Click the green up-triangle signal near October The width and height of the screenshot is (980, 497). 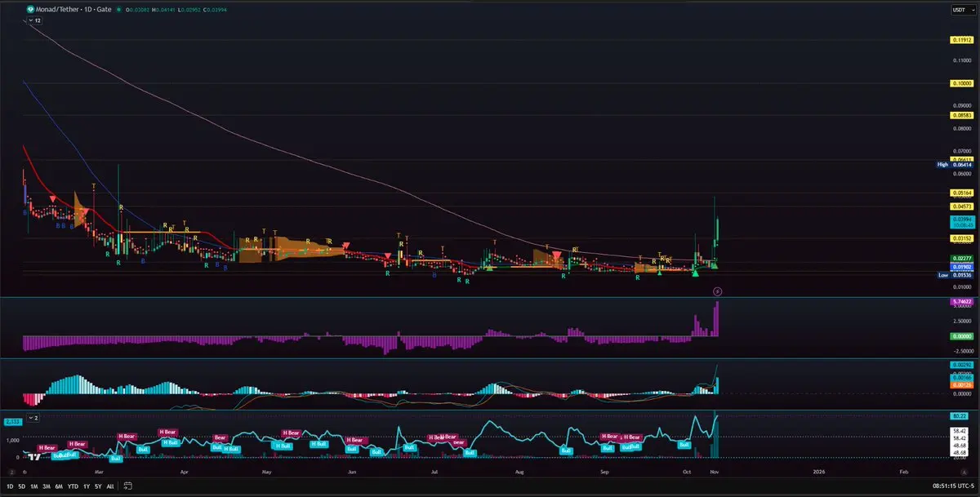click(x=695, y=272)
